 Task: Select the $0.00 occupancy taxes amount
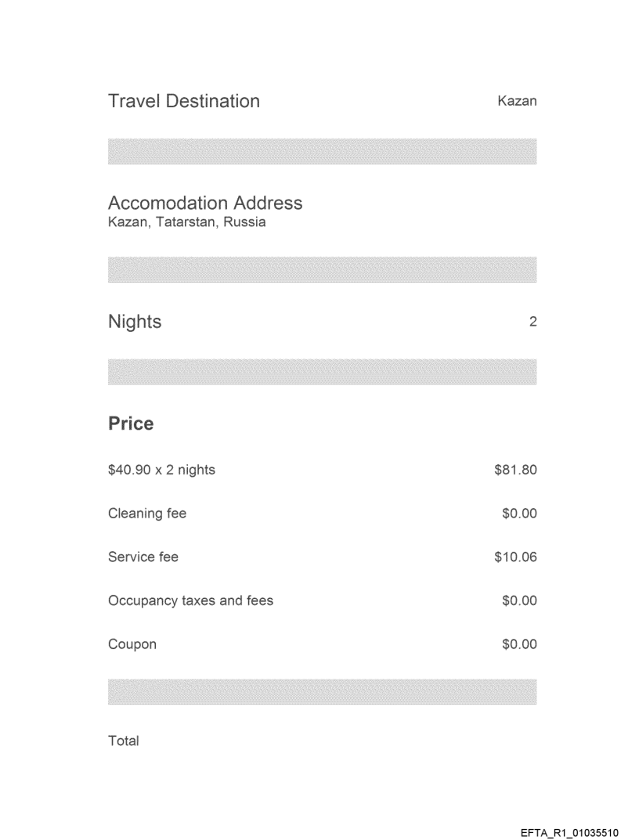[x=519, y=601]
